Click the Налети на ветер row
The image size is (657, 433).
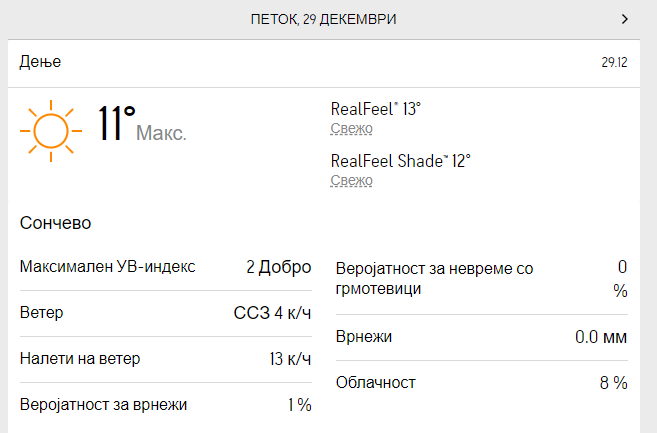pyautogui.click(x=166, y=359)
